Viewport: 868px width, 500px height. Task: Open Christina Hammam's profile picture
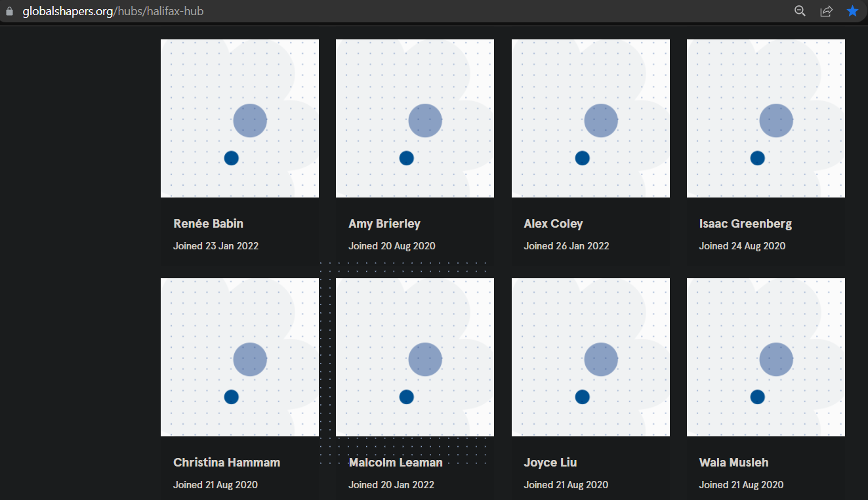click(x=239, y=357)
